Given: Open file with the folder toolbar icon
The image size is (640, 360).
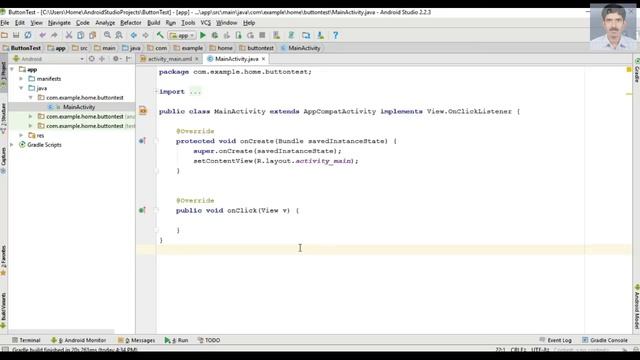Looking at the screenshot, I should [4, 36].
